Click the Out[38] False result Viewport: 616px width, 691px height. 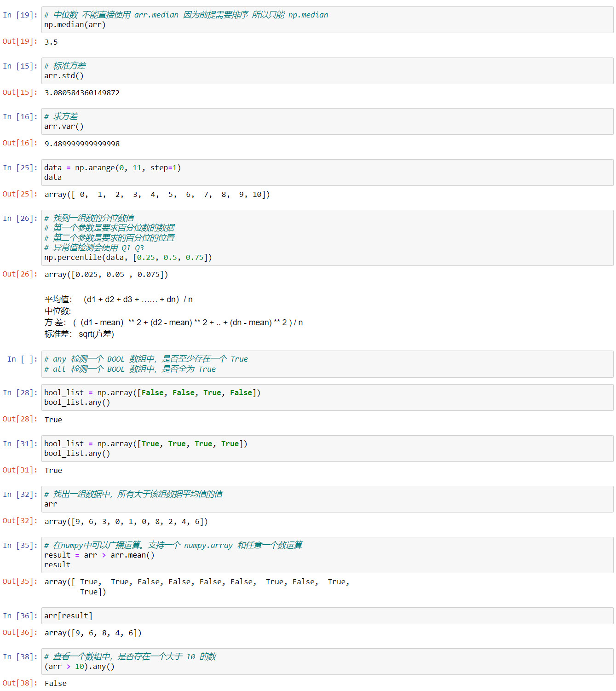(x=56, y=684)
